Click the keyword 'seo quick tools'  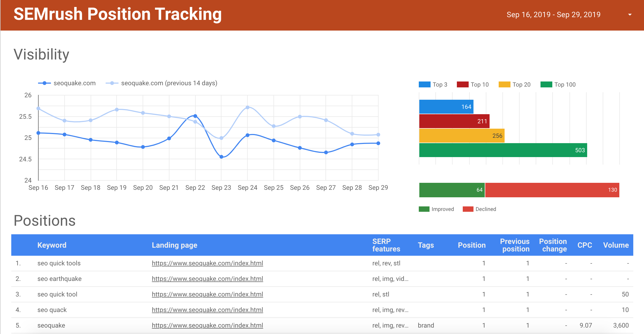(x=59, y=263)
